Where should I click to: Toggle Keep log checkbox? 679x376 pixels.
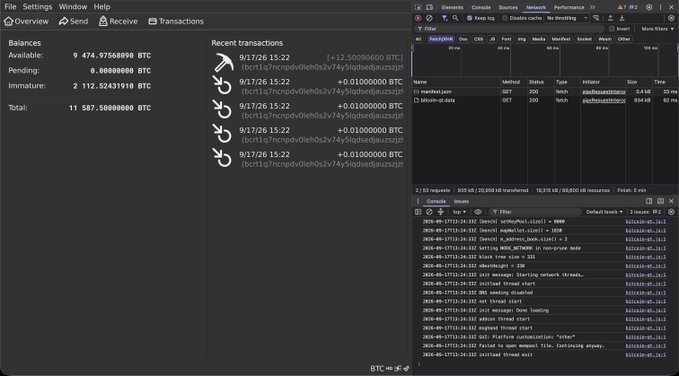(469, 18)
